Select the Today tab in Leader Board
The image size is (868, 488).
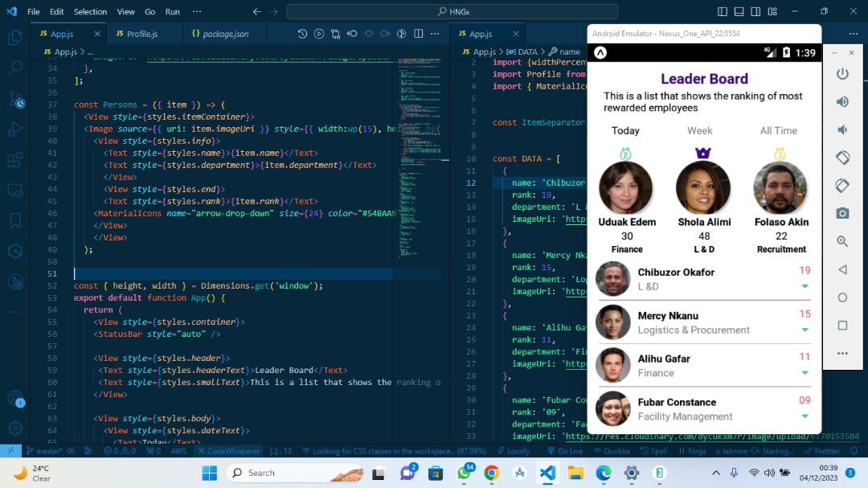625,131
